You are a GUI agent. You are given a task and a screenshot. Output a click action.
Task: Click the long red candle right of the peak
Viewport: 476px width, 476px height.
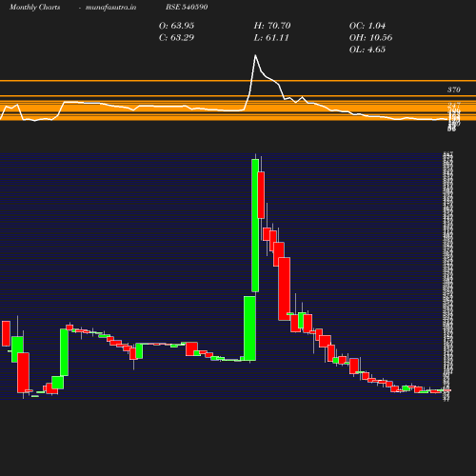pos(284,288)
